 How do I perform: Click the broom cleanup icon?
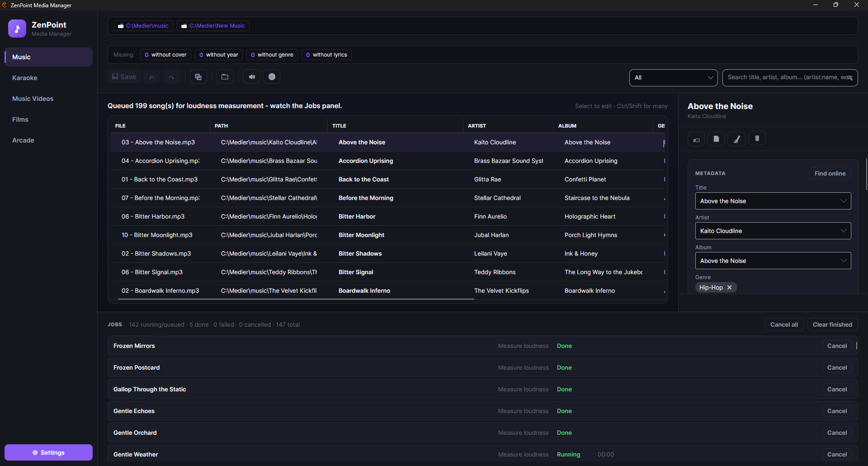tap(737, 139)
